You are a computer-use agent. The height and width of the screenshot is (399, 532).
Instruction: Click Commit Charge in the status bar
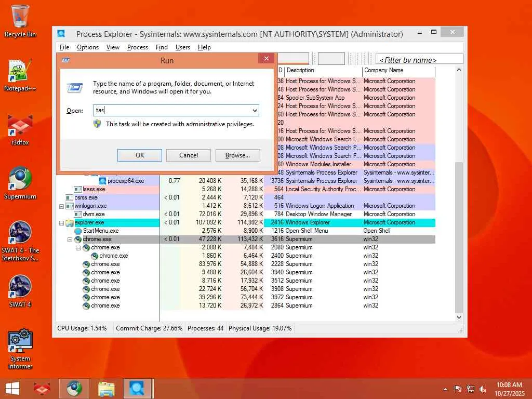(149, 328)
